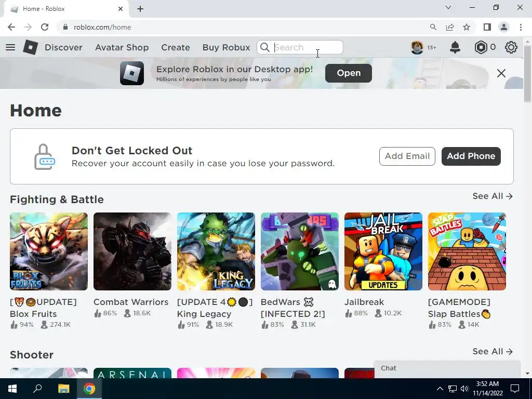This screenshot has height=399, width=532.
Task: Open the Combat Warriors thumbnail
Action: pyautogui.click(x=132, y=251)
